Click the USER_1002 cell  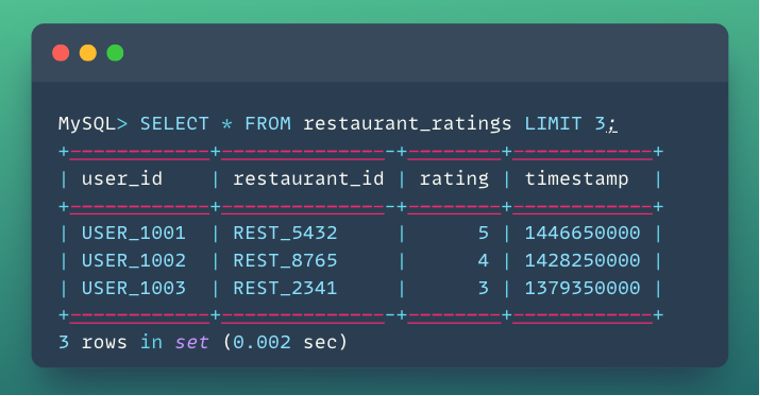click(x=134, y=261)
